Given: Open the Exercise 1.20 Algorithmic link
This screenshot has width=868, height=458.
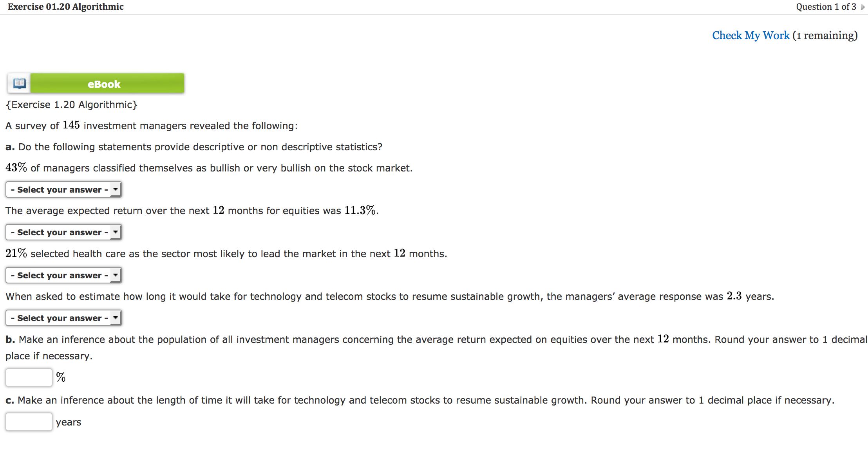Looking at the screenshot, I should point(71,105).
